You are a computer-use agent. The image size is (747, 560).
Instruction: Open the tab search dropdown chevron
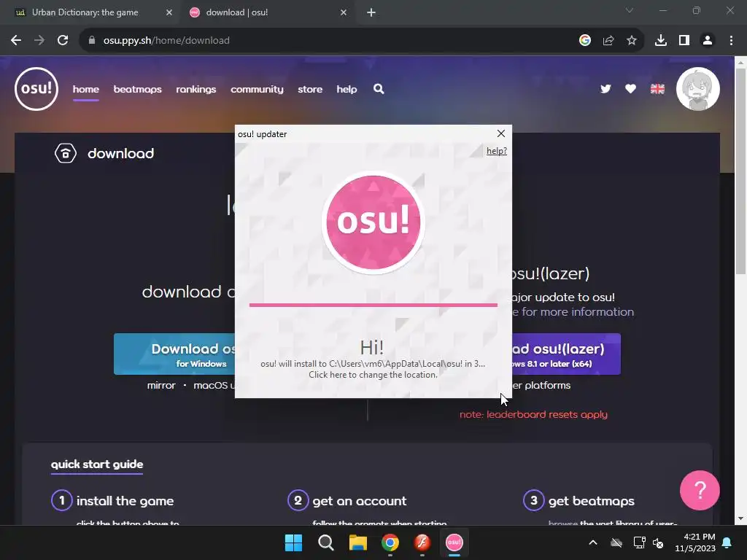[630, 10]
